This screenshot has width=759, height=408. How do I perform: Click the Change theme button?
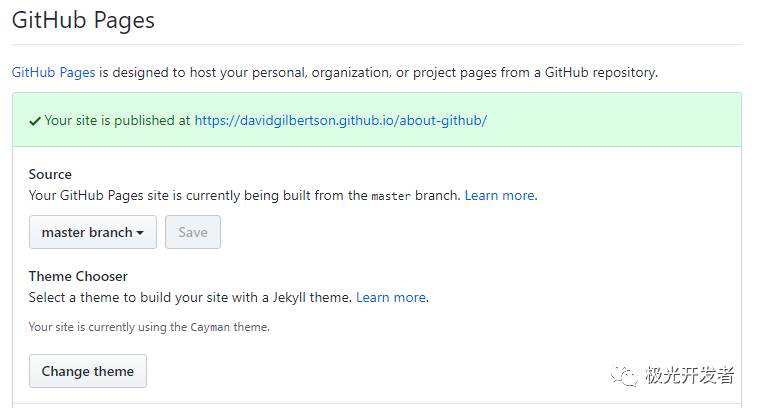(88, 371)
